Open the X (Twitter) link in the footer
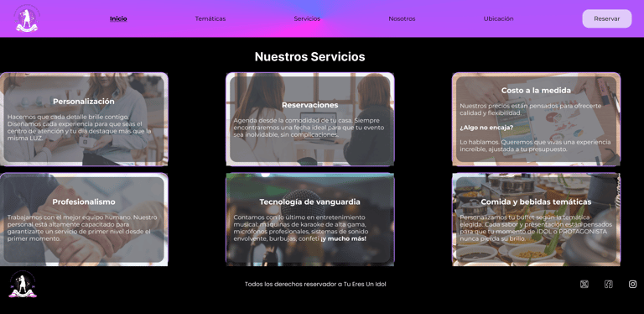Image resolution: width=644 pixels, height=314 pixels. (x=584, y=284)
